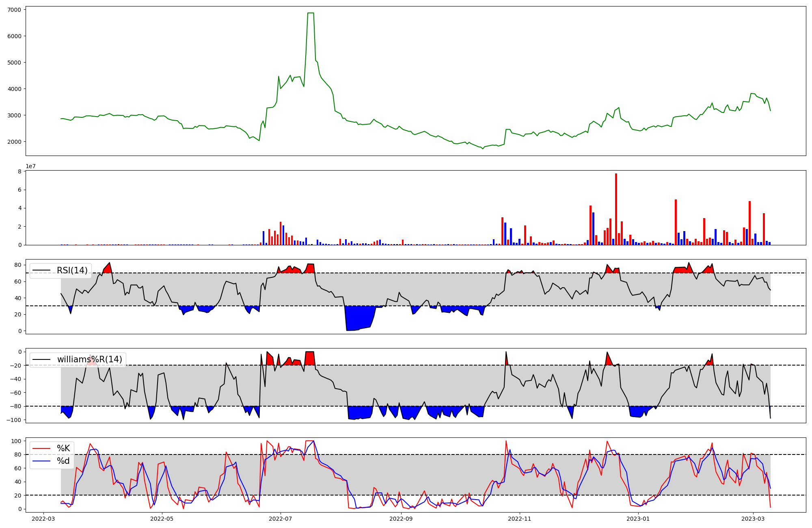Click the 2022-07 date tick label
This screenshot has height=528, width=812.
click(281, 519)
